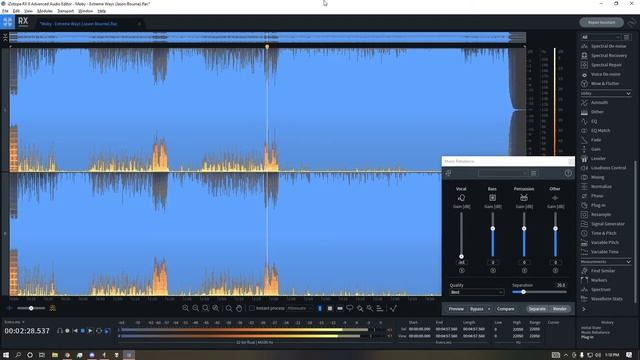Open Music Rebalance help
This screenshot has width=640, height=360.
[x=568, y=173]
